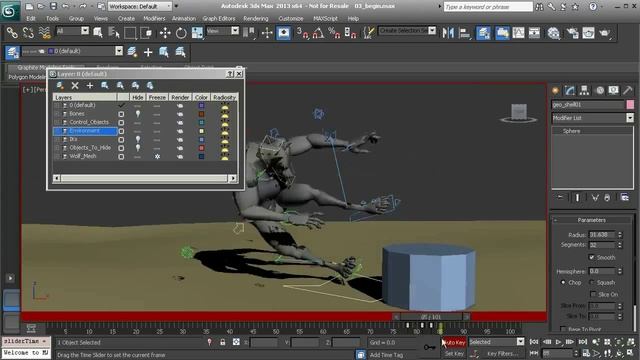The height and width of the screenshot is (360, 640).
Task: Activate the Select and Rotate tool
Action: tap(181, 33)
